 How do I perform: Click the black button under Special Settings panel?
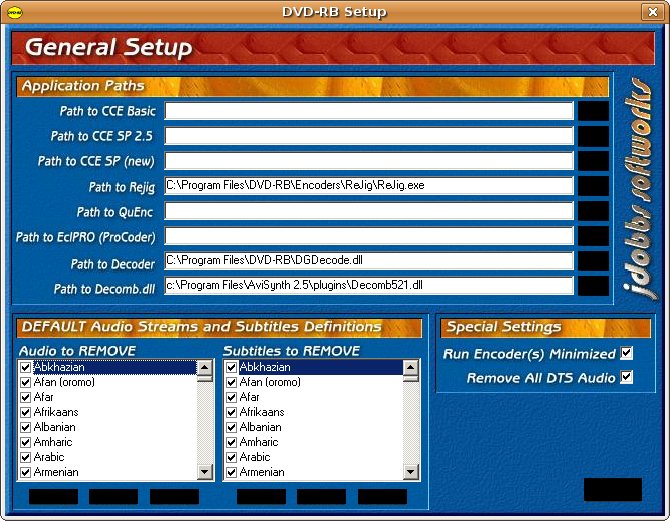[x=613, y=489]
